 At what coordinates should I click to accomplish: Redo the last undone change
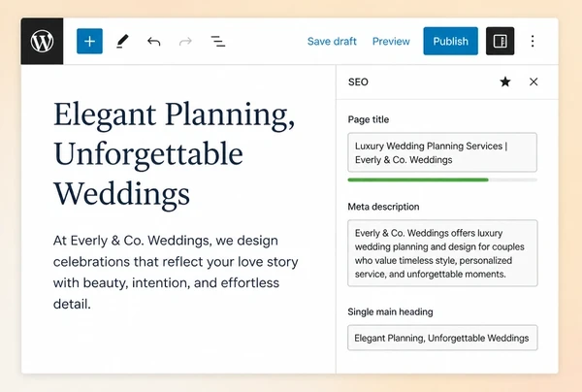point(185,41)
